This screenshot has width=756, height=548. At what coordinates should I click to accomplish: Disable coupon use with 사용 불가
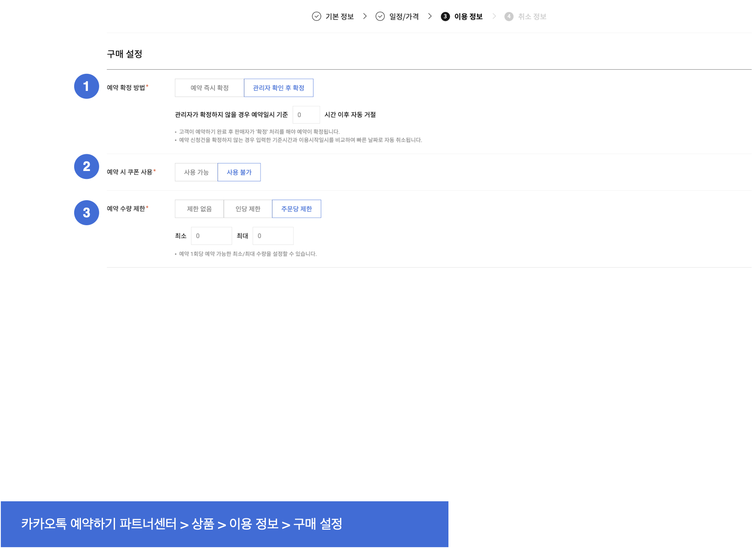coord(239,172)
